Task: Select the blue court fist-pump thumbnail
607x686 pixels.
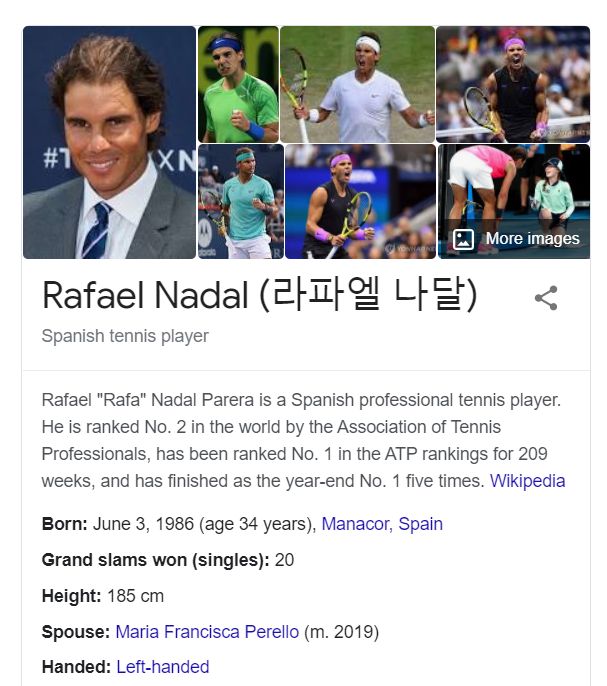Action: click(x=361, y=202)
